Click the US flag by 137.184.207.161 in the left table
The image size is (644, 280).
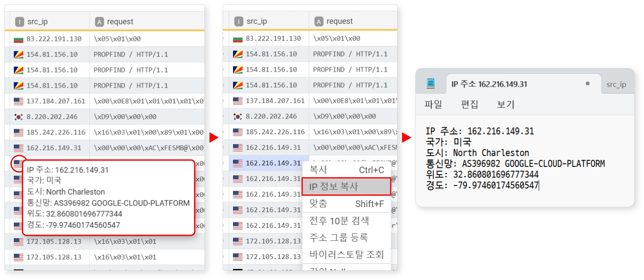coord(19,101)
